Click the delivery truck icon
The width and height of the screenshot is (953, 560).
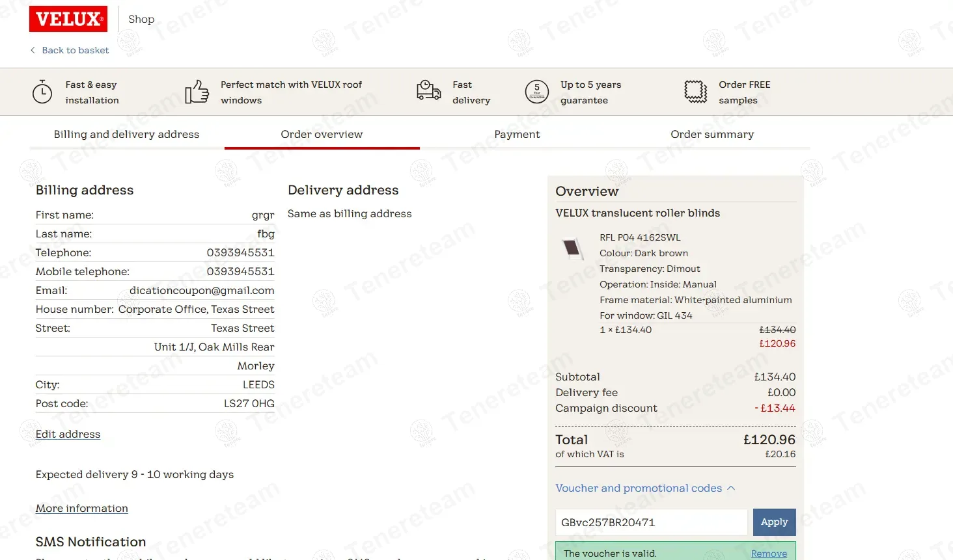click(x=428, y=90)
